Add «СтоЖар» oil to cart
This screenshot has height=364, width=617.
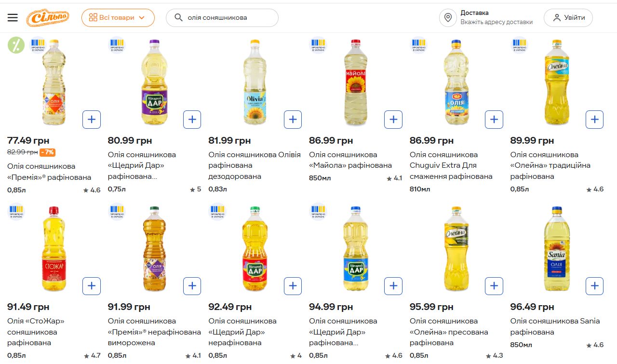click(x=92, y=286)
